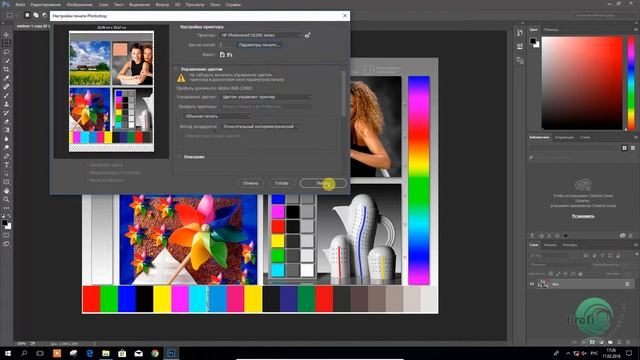
Task: Select the Rectangular Marquee tool
Action: [6, 43]
